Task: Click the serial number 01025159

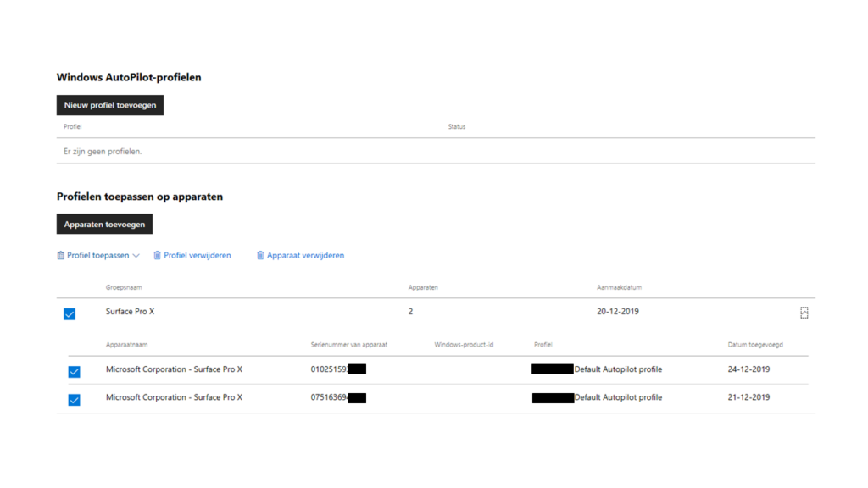Action: [x=329, y=369]
